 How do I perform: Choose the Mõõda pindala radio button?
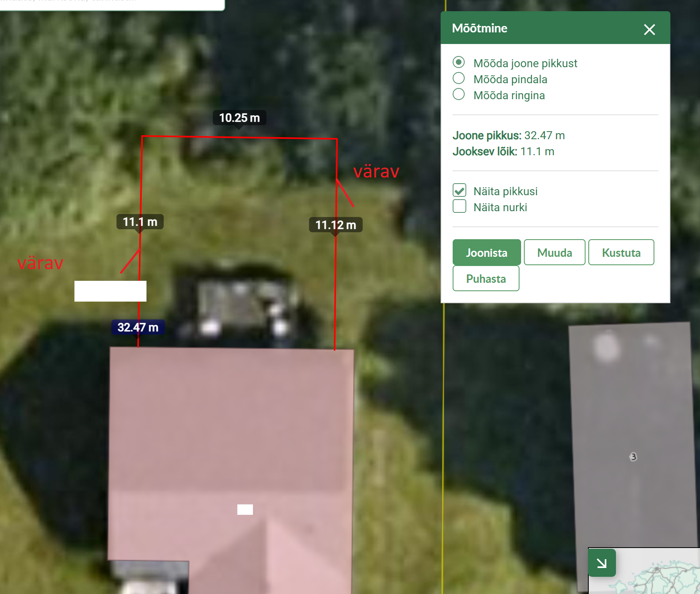click(459, 78)
